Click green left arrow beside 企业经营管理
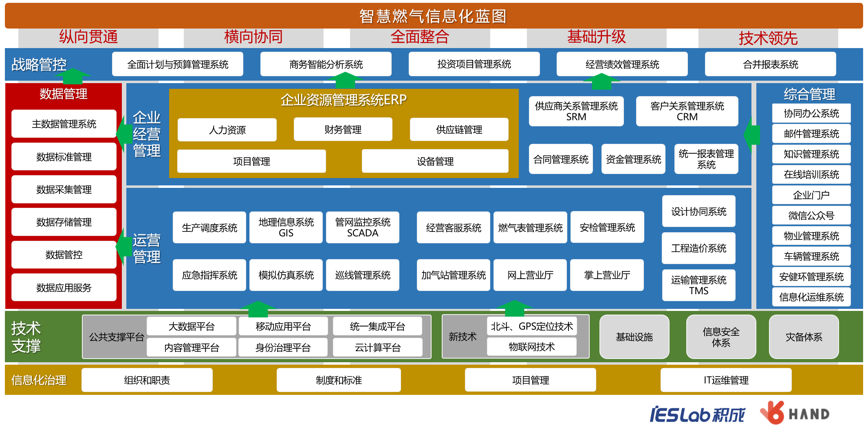The height and width of the screenshot is (425, 868). [121, 134]
